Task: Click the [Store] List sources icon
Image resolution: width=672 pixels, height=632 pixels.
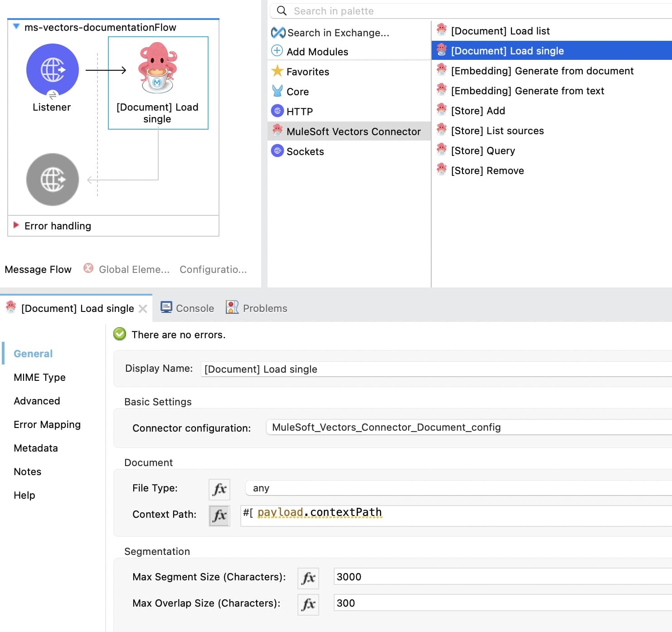Action: pos(442,130)
